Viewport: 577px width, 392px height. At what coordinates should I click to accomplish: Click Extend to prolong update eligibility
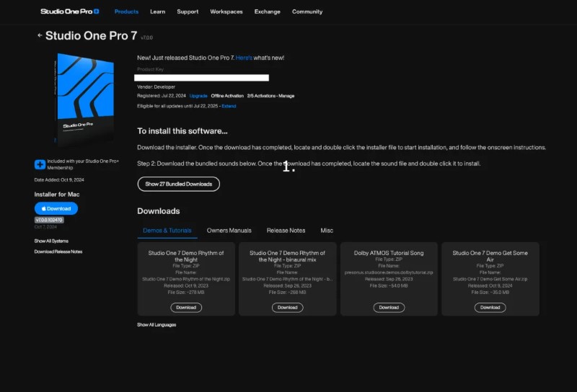[229, 106]
